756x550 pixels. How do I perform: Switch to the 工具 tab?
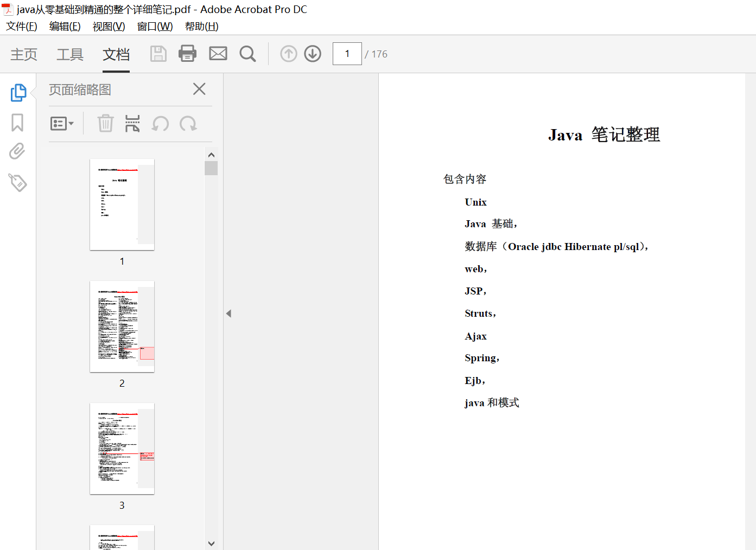tap(70, 54)
